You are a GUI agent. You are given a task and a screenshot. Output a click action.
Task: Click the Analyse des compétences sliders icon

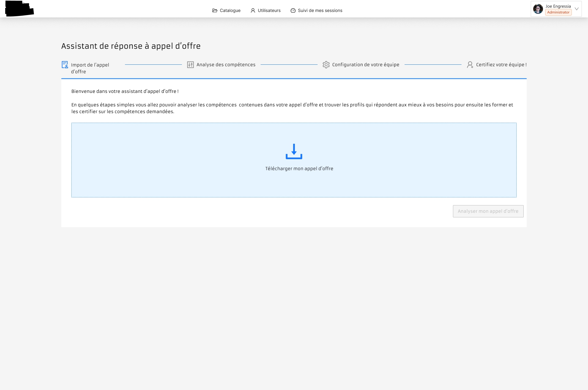point(190,65)
